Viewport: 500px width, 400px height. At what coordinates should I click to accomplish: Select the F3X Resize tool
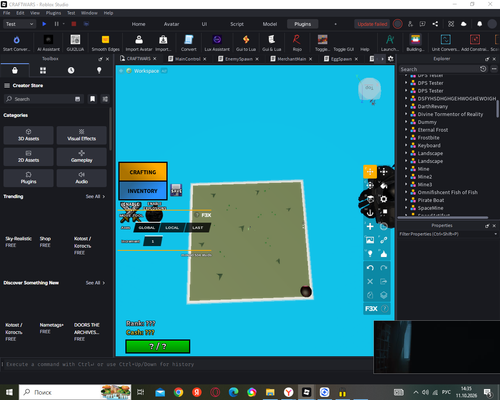click(x=384, y=172)
